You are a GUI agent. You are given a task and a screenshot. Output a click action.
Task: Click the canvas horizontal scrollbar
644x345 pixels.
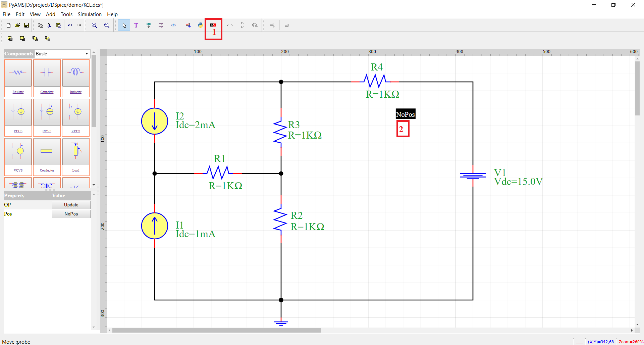pos(217,330)
